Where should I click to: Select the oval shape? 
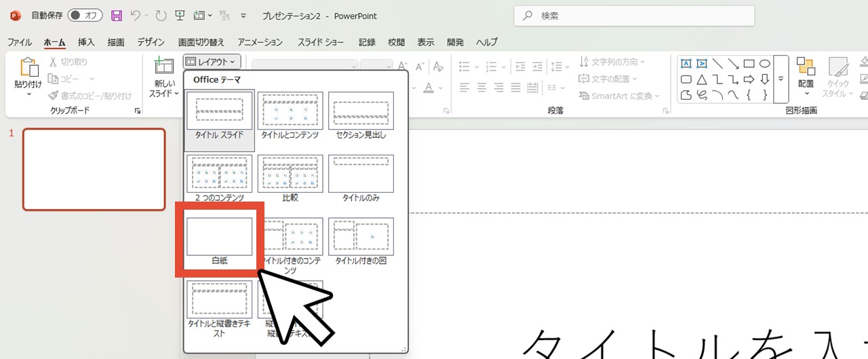pyautogui.click(x=765, y=64)
